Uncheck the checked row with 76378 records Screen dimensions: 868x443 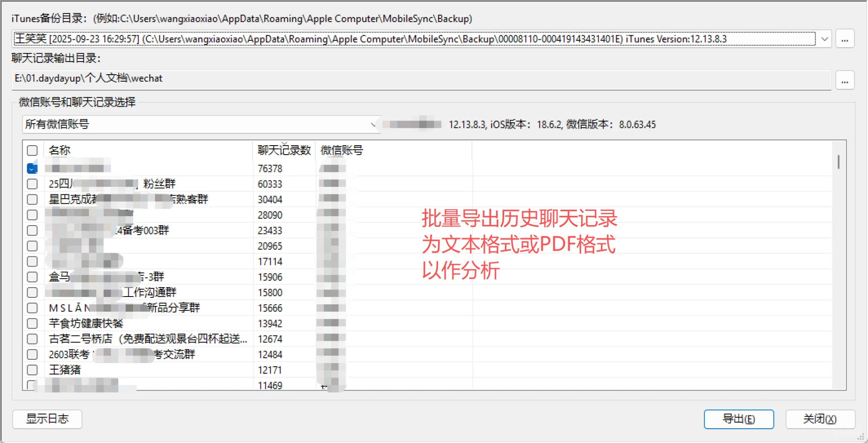click(x=32, y=168)
